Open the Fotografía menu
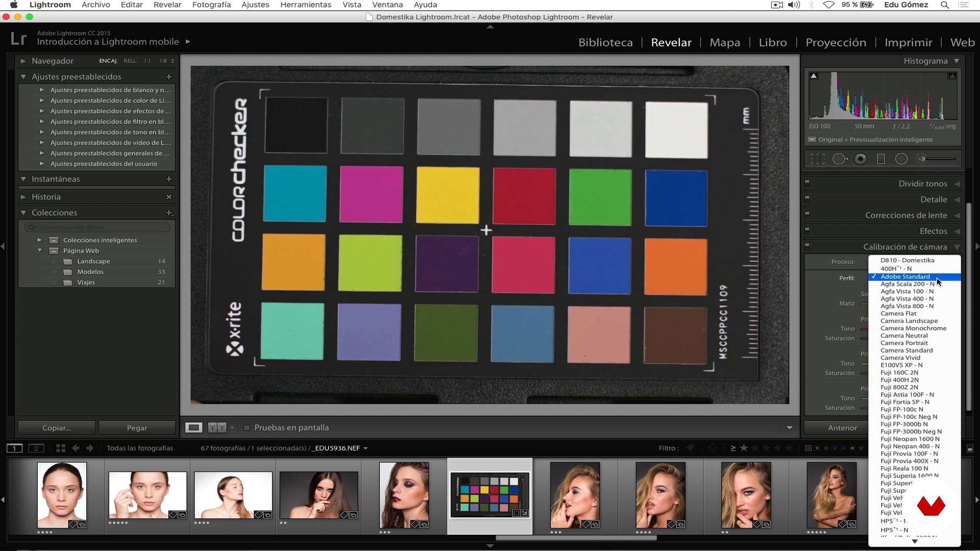This screenshot has width=980, height=551. [211, 5]
